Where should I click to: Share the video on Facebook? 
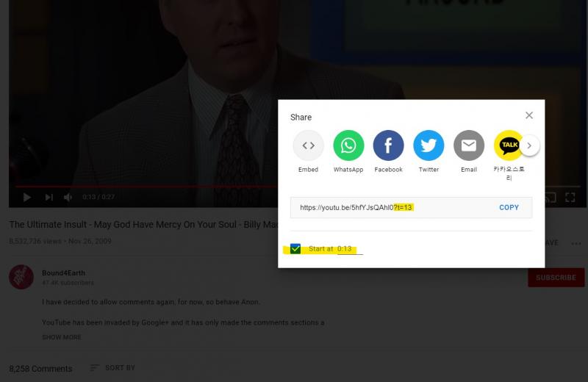pos(389,145)
